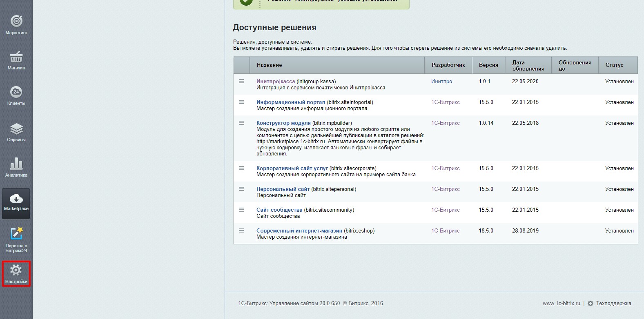
Task: Open the Клиенты sidebar section
Action: [x=16, y=96]
